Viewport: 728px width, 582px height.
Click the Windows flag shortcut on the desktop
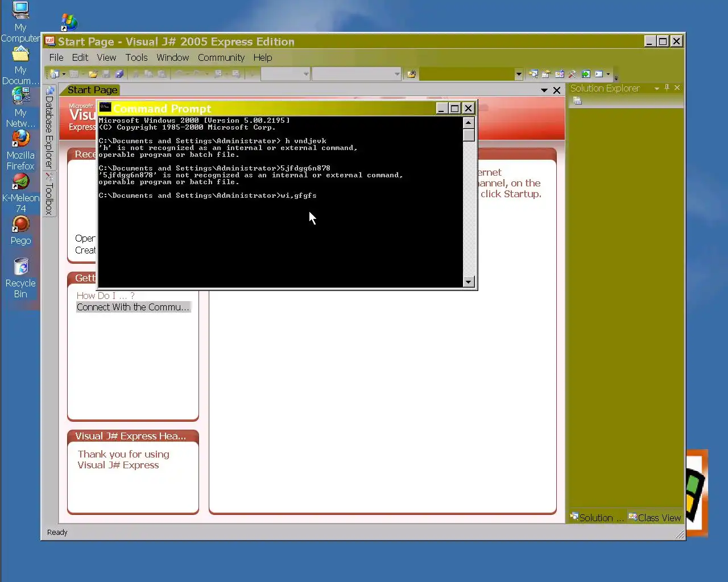click(x=69, y=22)
